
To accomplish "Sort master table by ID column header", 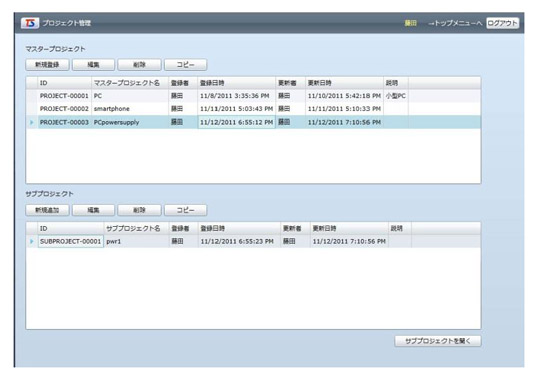I will pos(64,83).
